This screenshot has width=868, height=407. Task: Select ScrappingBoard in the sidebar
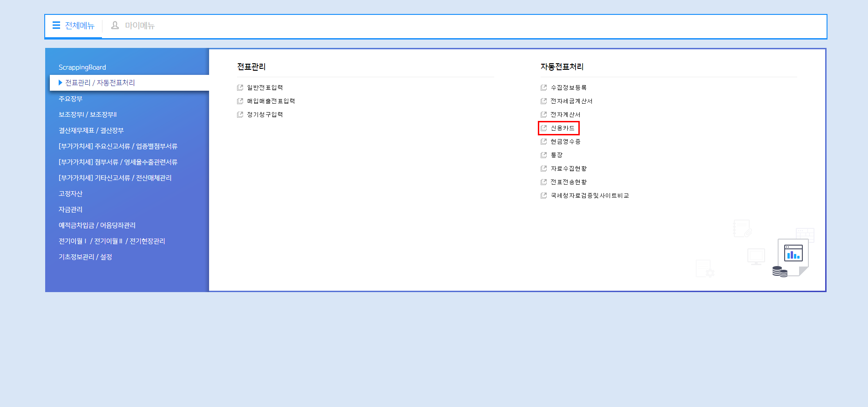point(82,67)
